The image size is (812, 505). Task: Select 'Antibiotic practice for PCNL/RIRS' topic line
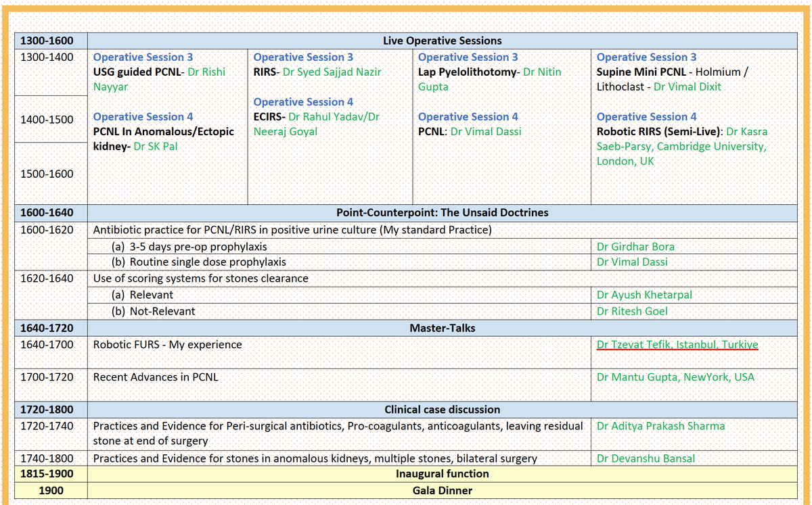point(292,230)
